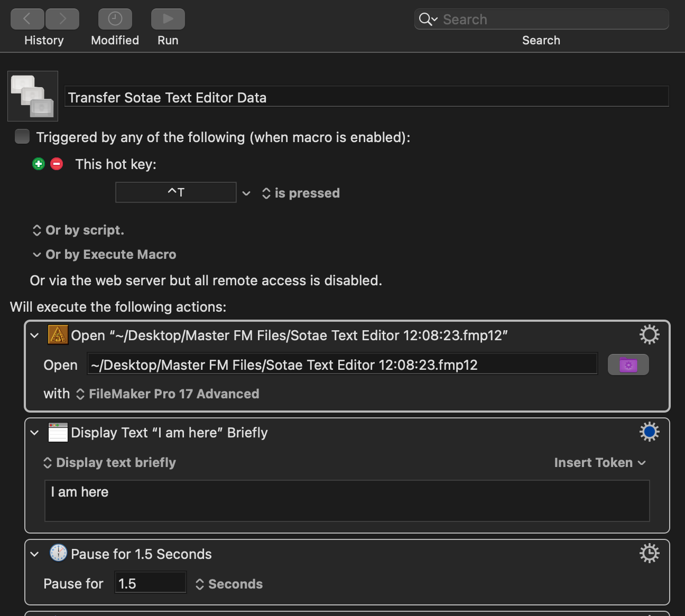Open the blue gear menu of Display Text
Viewport: 685px width, 616px height.
[650, 432]
